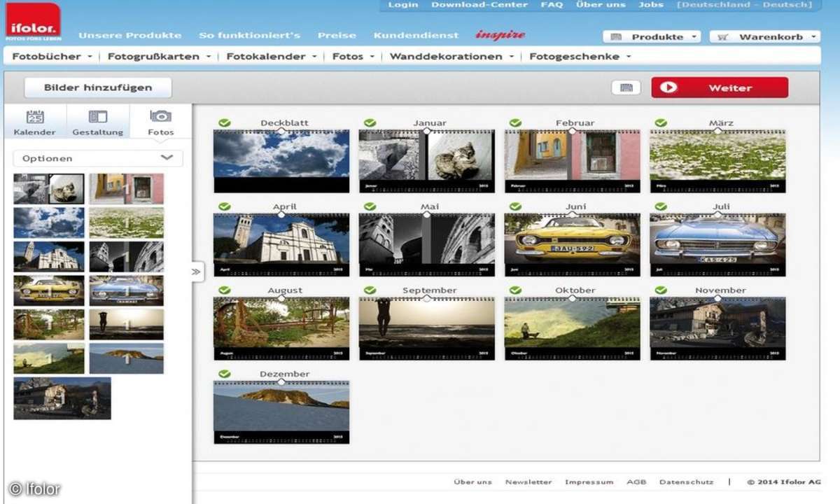Select the chalet photo in sidebar
This screenshot has width=840, height=504.
tap(62, 398)
